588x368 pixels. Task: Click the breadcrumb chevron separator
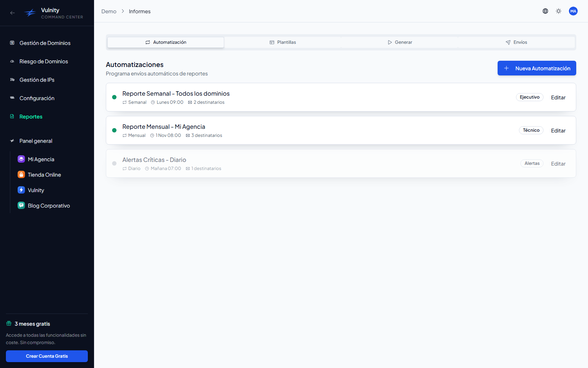(123, 11)
